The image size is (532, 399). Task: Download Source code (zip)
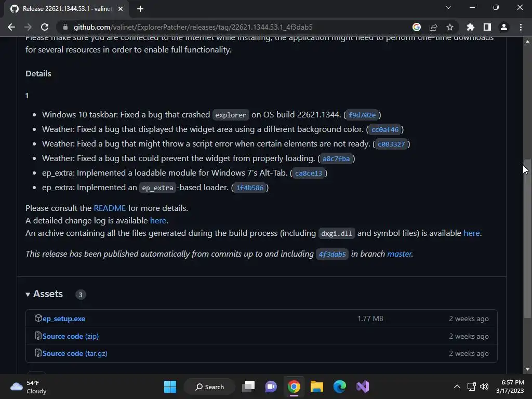click(x=71, y=336)
